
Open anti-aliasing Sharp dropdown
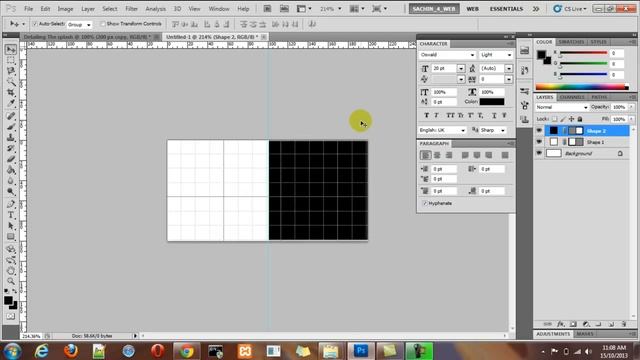(493, 130)
